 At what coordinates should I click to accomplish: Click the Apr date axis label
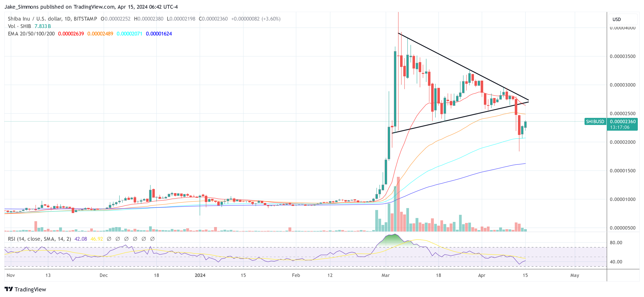(482, 275)
